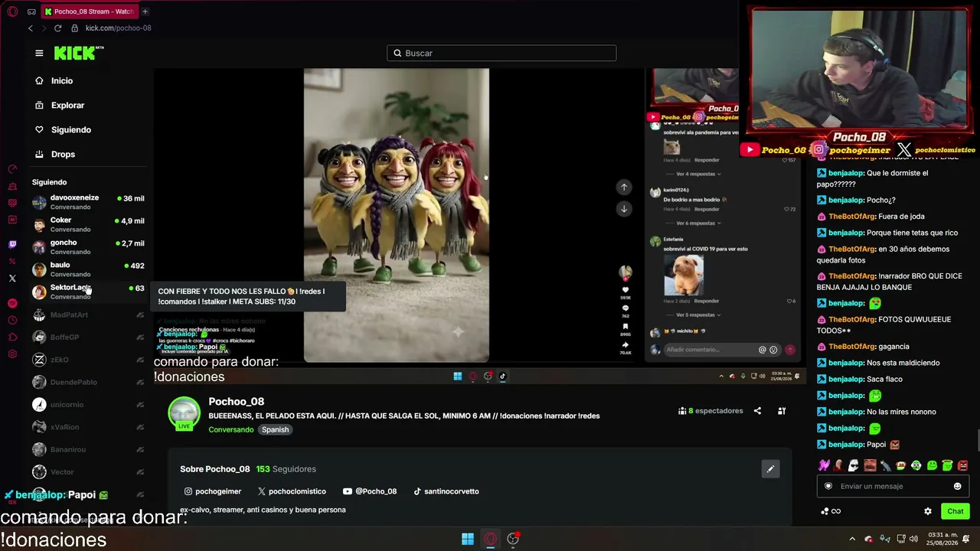This screenshot has height=551, width=980.
Task: Open the @Pocho_08 YouTube link
Action: click(370, 491)
